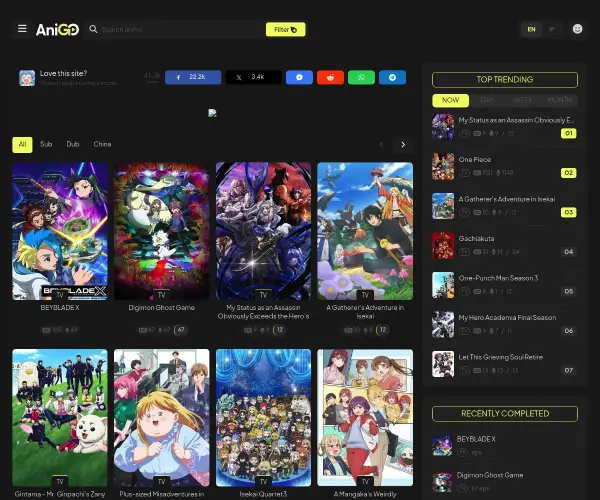600x500 pixels.
Task: Click Isekai Quartet3 title link
Action: click(x=263, y=494)
